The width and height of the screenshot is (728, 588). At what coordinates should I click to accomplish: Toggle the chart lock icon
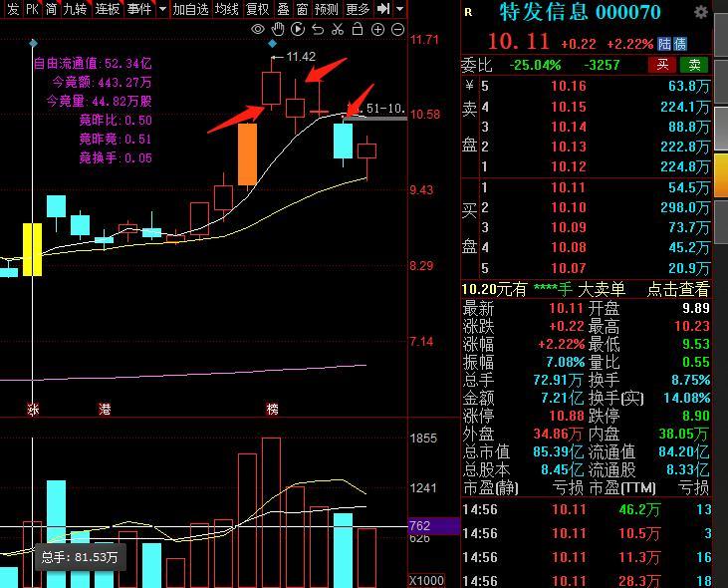coord(358,29)
